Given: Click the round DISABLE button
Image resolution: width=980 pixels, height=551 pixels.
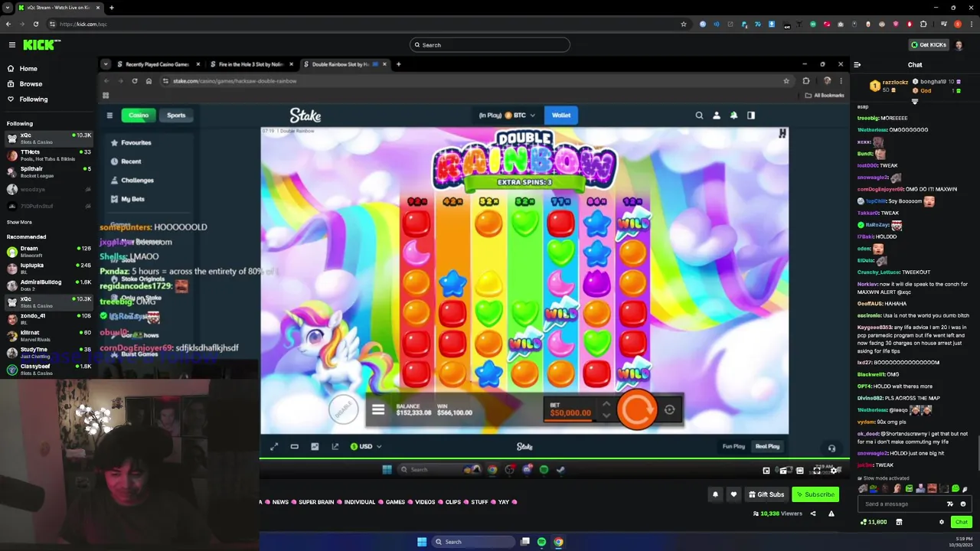Looking at the screenshot, I should pyautogui.click(x=344, y=409).
